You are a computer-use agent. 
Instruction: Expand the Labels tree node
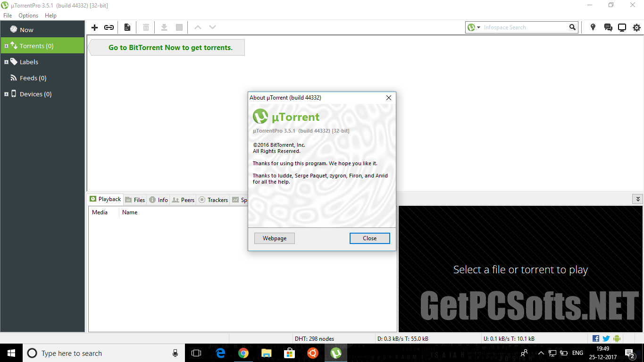6,62
